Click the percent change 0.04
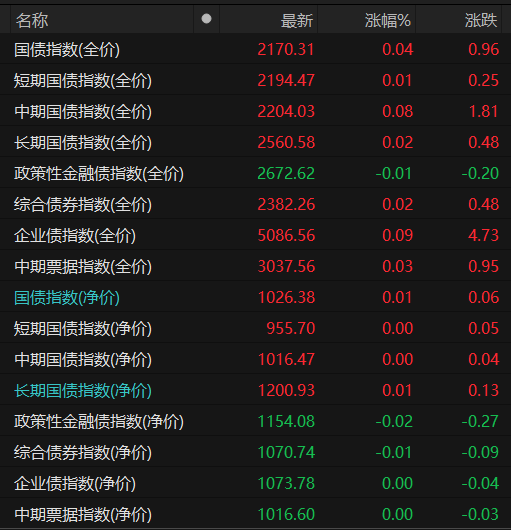 pyautogui.click(x=397, y=50)
